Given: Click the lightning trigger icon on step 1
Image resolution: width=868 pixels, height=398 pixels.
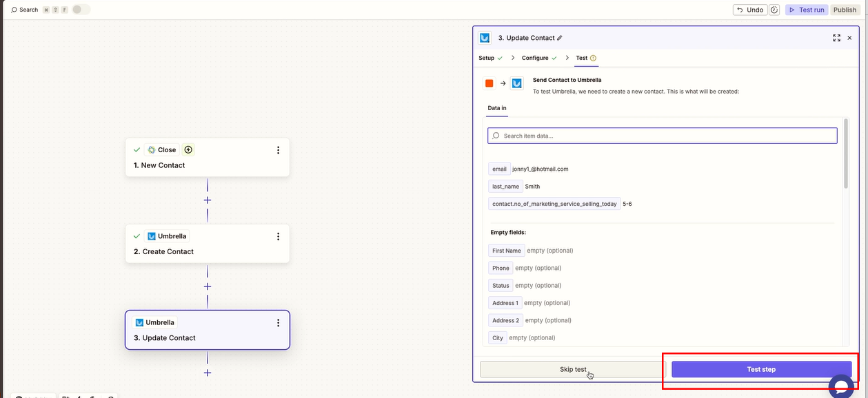Looking at the screenshot, I should click(x=188, y=149).
